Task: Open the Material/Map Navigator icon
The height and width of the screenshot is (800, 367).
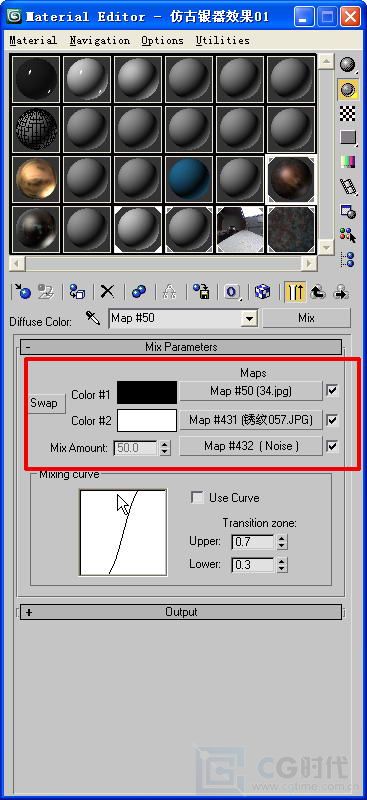Action: click(x=348, y=259)
